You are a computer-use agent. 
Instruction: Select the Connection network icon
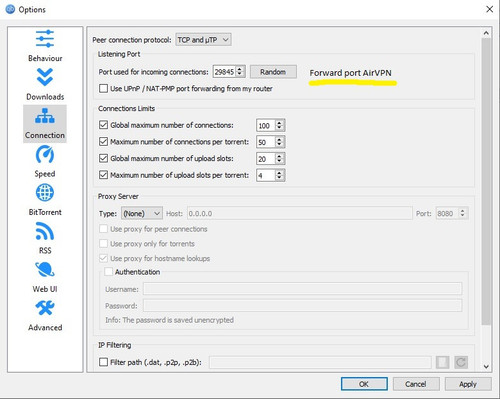[x=45, y=116]
